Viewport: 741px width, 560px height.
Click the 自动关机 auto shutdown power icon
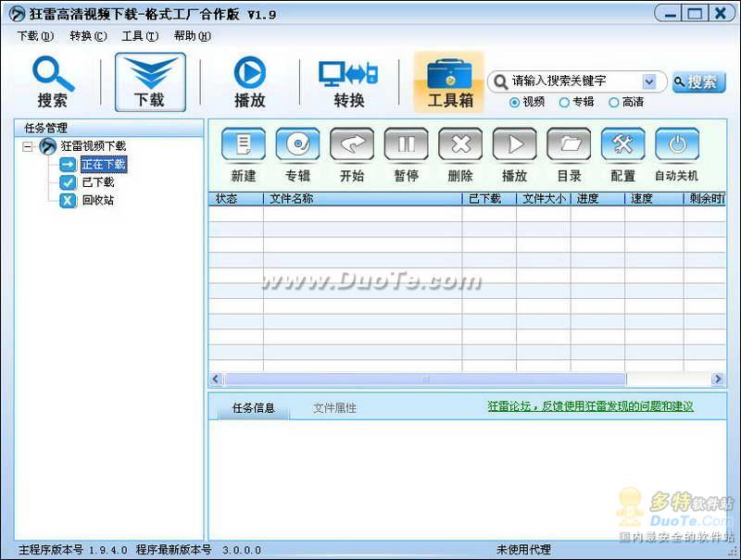[677, 144]
